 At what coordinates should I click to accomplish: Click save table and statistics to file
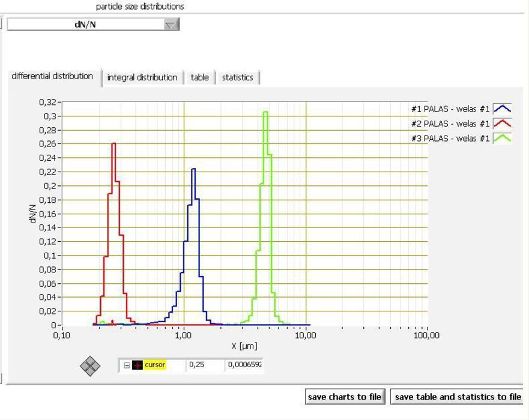[458, 397]
